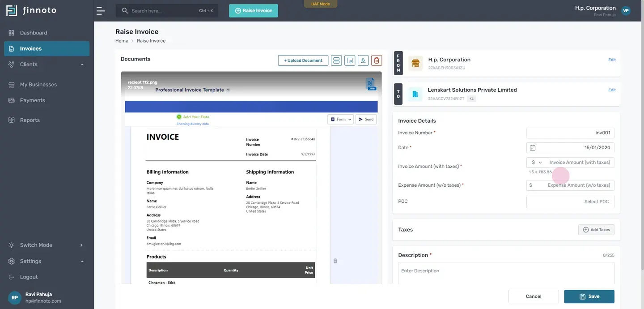The height and width of the screenshot is (309, 644).
Task: Click the Invoice Number input field
Action: pyautogui.click(x=570, y=133)
